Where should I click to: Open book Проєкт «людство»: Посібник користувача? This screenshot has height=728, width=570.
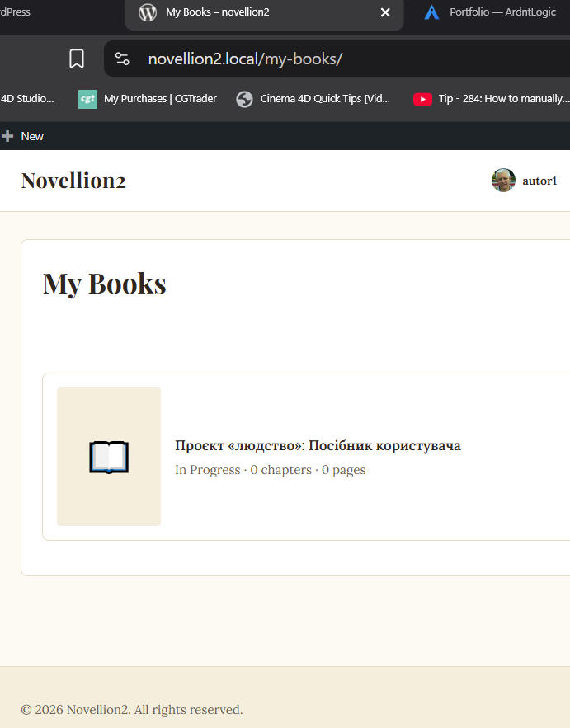[x=318, y=446]
